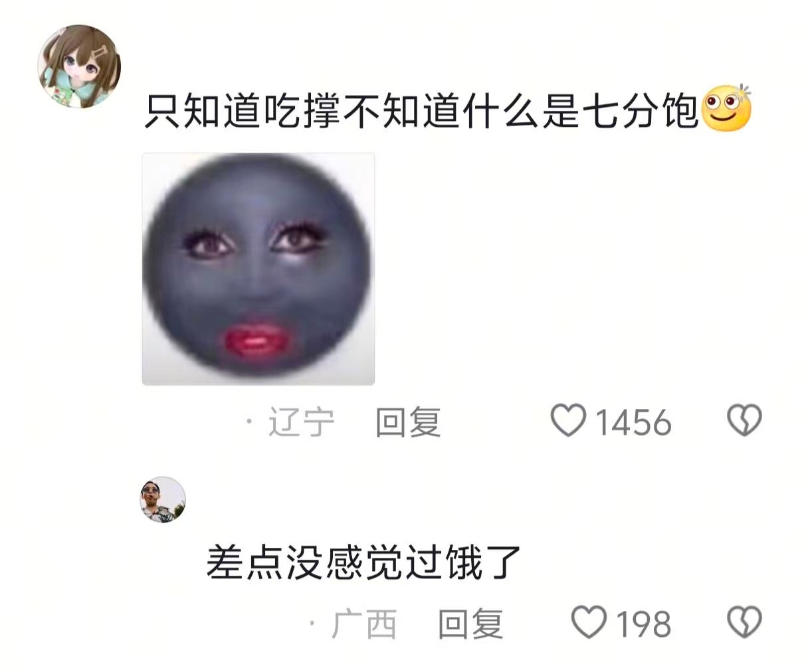Tap the eyes of the meme face
The width and height of the screenshot is (808, 672).
[x=258, y=242]
